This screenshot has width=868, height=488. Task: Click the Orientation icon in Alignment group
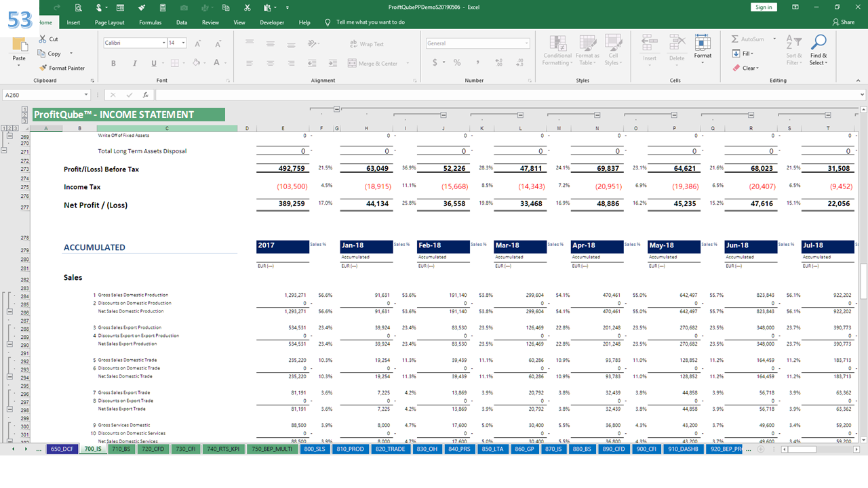click(312, 43)
